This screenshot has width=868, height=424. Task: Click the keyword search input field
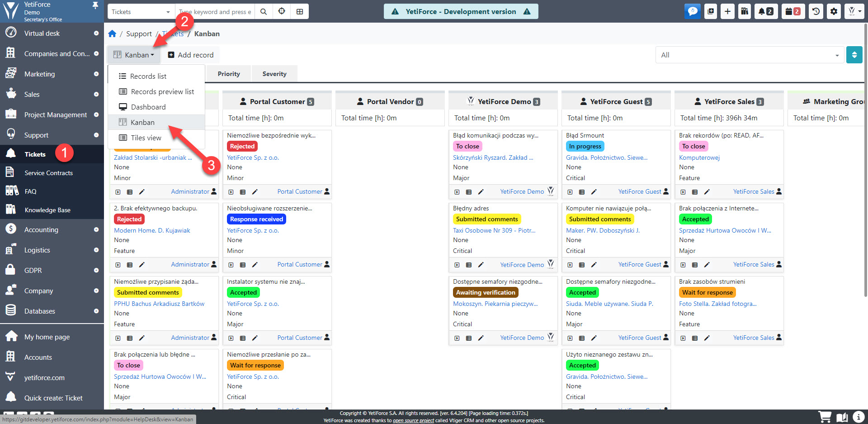pyautogui.click(x=215, y=11)
